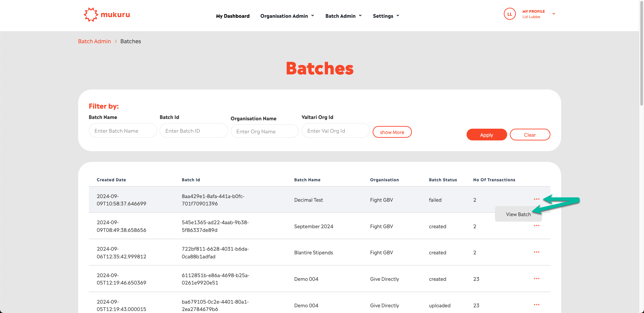This screenshot has width=644, height=313.
Task: Expand the Organisation Admin dropdown
Action: point(287,16)
